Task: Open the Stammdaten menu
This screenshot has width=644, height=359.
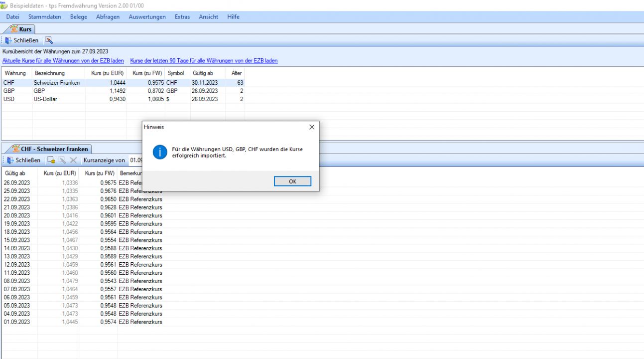Action: [x=44, y=17]
